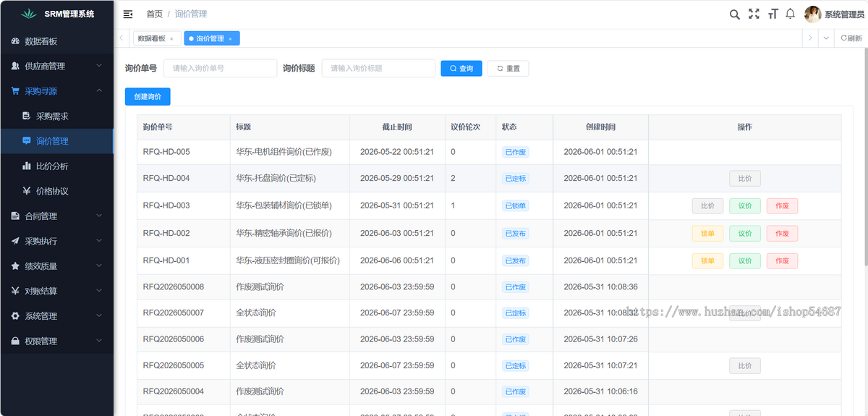Click 议价 for RFQ-HD-003
Viewport: 868px width, 416px height.
[x=744, y=205]
